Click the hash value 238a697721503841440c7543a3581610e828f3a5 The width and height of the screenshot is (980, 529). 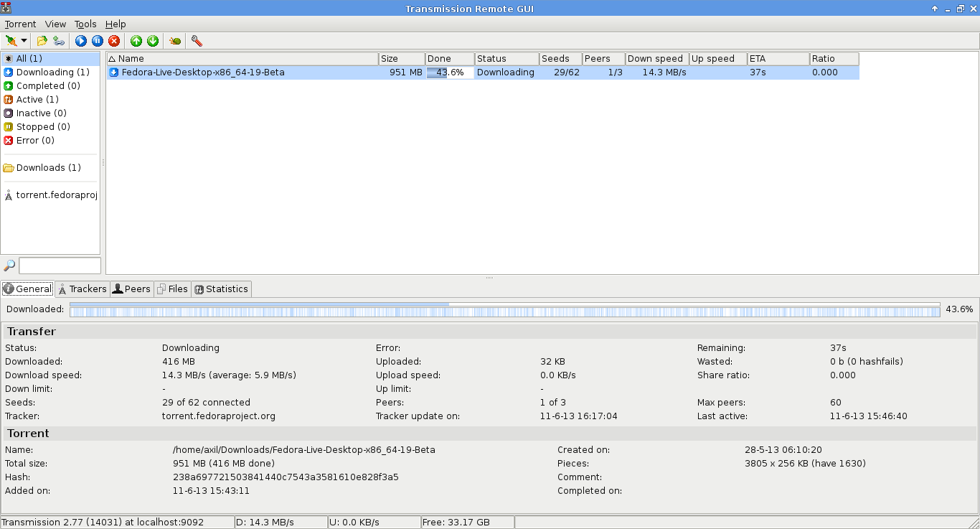pos(286,477)
